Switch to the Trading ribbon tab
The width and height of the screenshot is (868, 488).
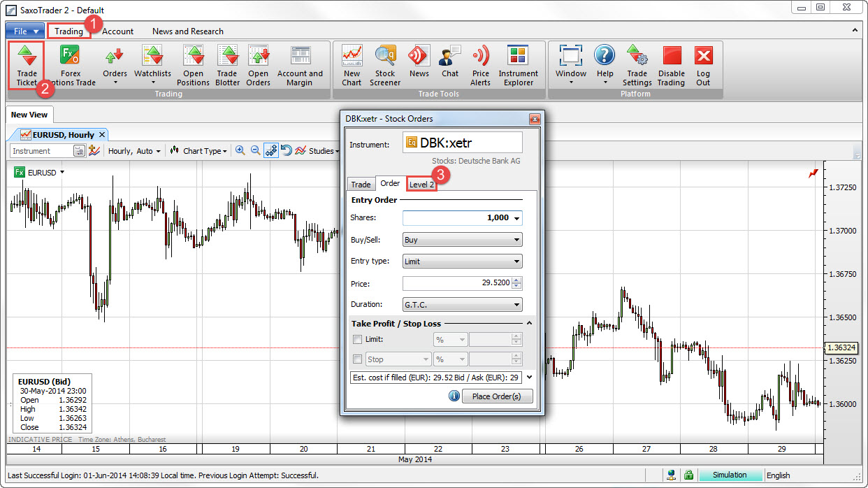tap(68, 31)
